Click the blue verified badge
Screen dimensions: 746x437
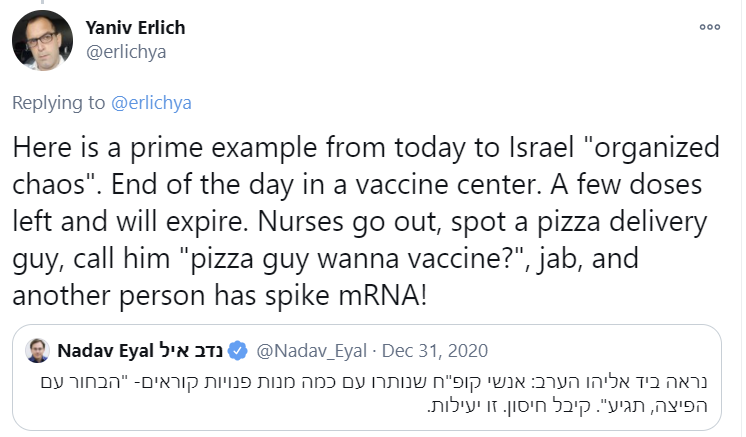click(x=240, y=351)
